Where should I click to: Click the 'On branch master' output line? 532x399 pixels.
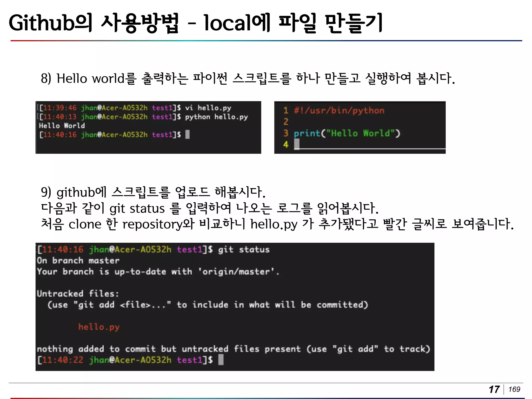coord(78,261)
